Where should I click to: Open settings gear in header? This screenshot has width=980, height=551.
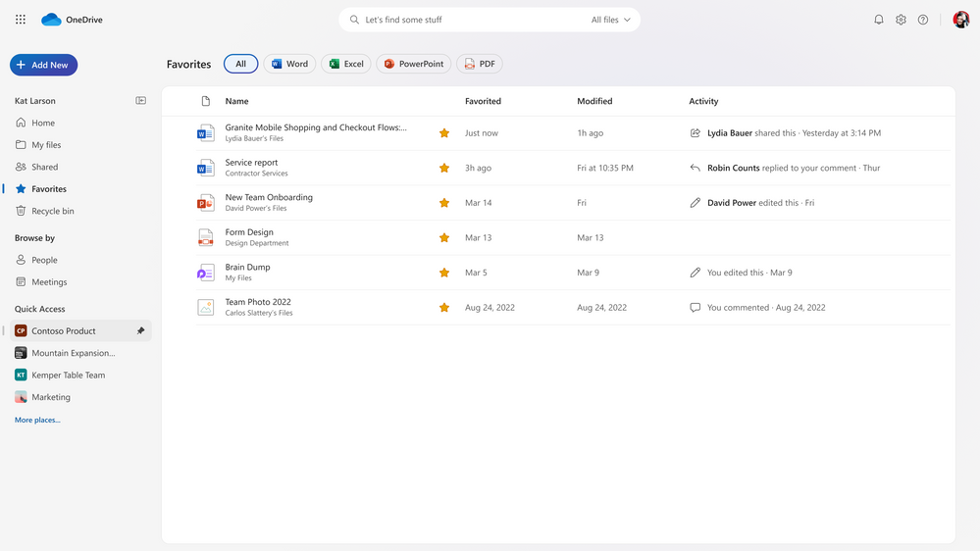coord(901,20)
